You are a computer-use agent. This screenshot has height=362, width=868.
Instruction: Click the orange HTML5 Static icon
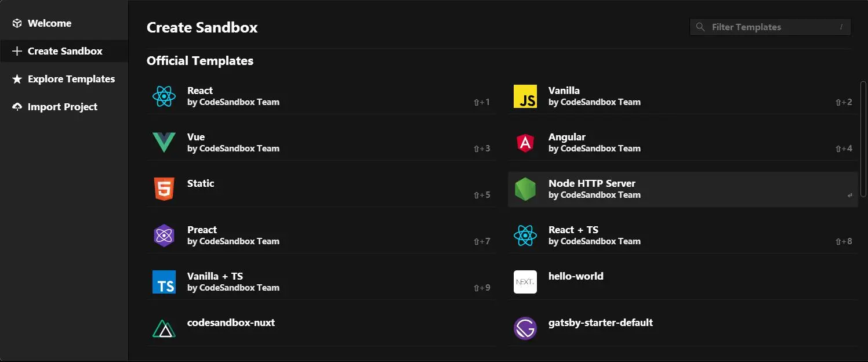coord(164,189)
